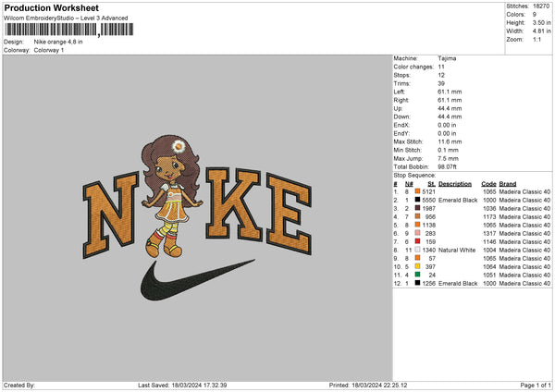
Task: Click the embroidered letter E in the preview
Action: 290,214
